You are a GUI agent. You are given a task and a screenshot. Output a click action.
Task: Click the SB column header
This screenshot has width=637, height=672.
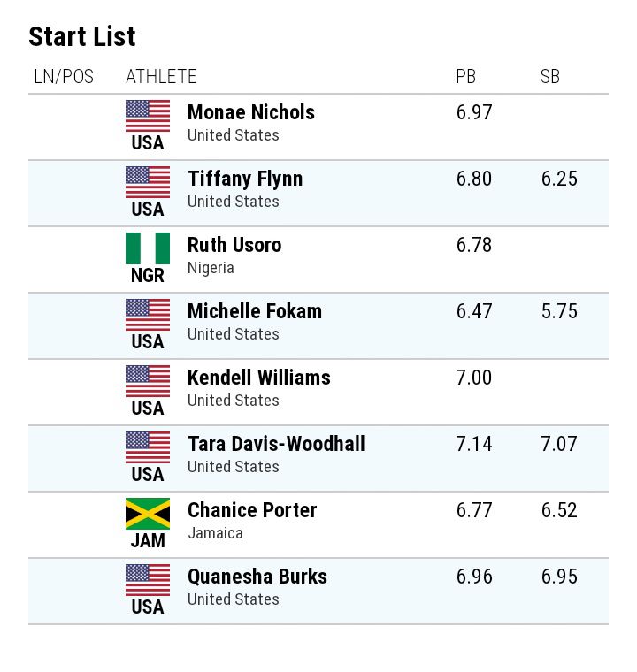click(x=550, y=77)
